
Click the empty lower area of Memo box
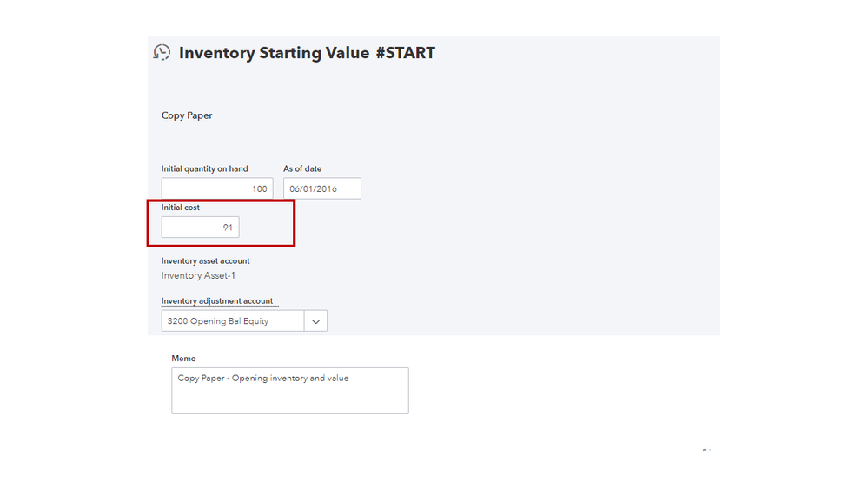pyautogui.click(x=289, y=399)
